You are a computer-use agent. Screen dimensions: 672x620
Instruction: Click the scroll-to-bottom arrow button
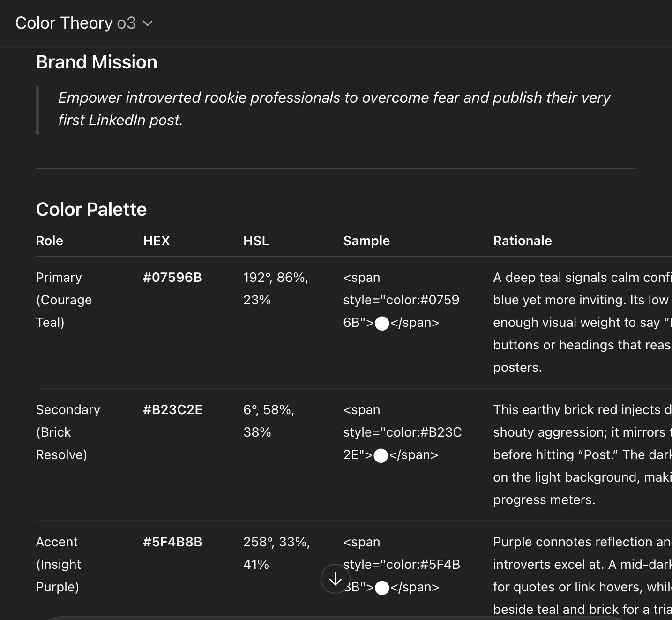335,579
